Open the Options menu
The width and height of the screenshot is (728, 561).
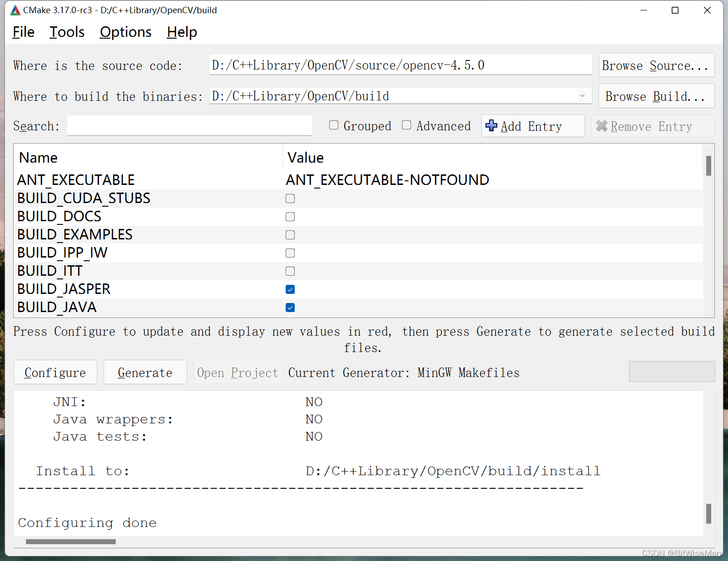coord(126,32)
